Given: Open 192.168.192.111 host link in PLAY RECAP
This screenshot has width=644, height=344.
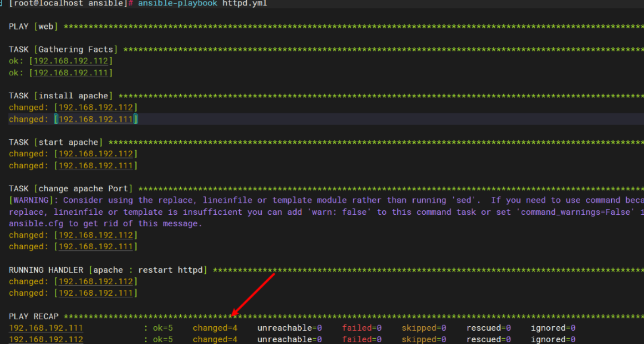Looking at the screenshot, I should pyautogui.click(x=46, y=328).
